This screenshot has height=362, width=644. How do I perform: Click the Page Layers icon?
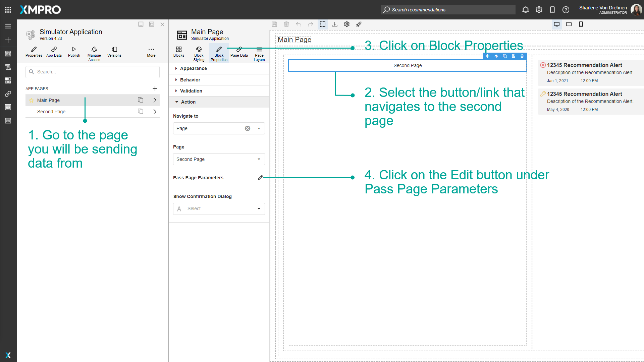click(259, 53)
